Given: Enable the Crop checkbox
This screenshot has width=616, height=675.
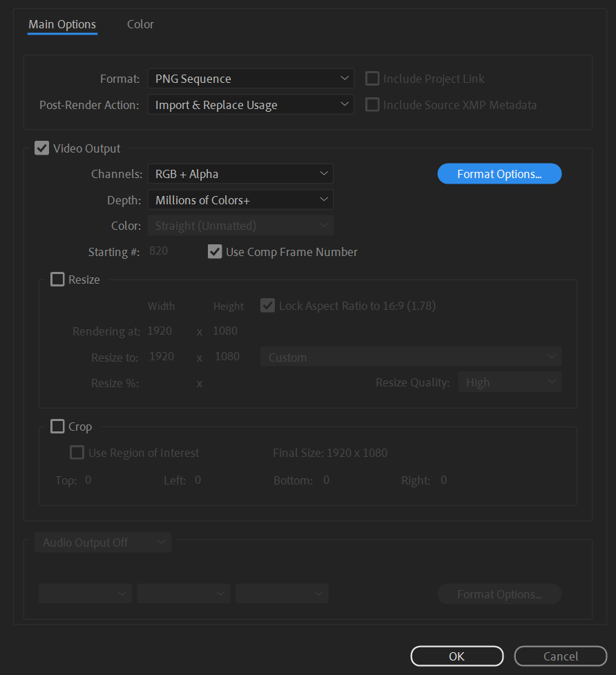Looking at the screenshot, I should click(57, 426).
